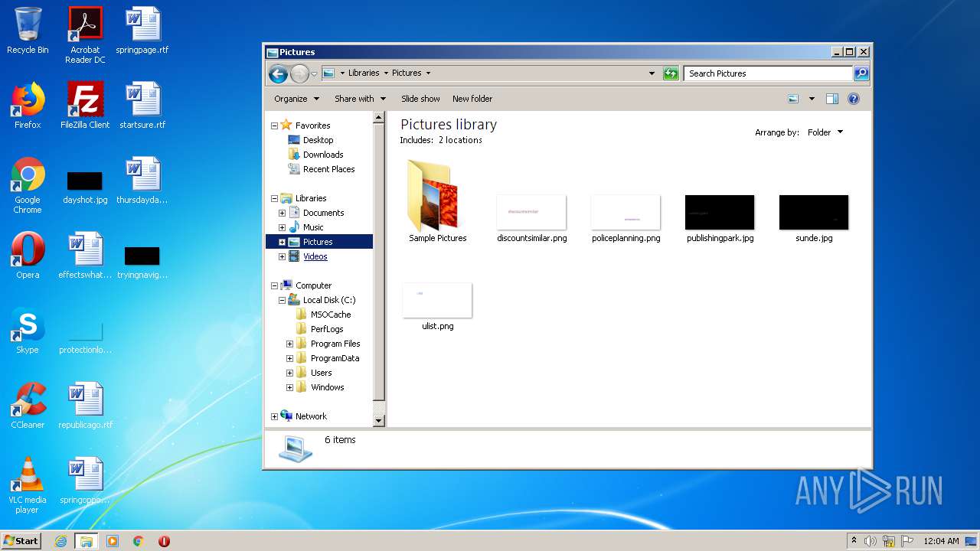Start the Slide show

(420, 99)
